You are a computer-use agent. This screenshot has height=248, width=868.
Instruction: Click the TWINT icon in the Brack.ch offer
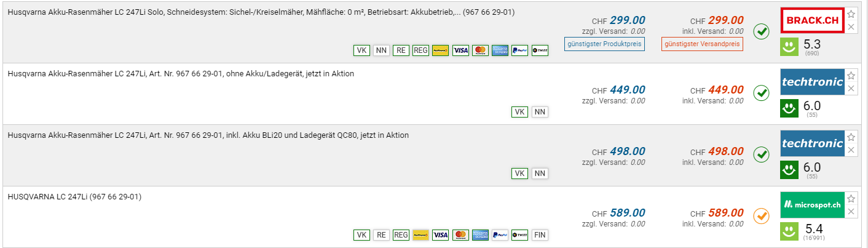click(x=540, y=50)
